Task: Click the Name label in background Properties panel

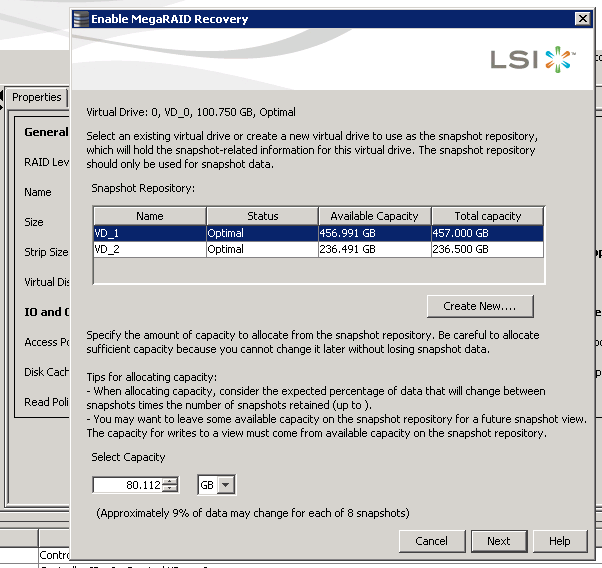Action: coord(38,192)
